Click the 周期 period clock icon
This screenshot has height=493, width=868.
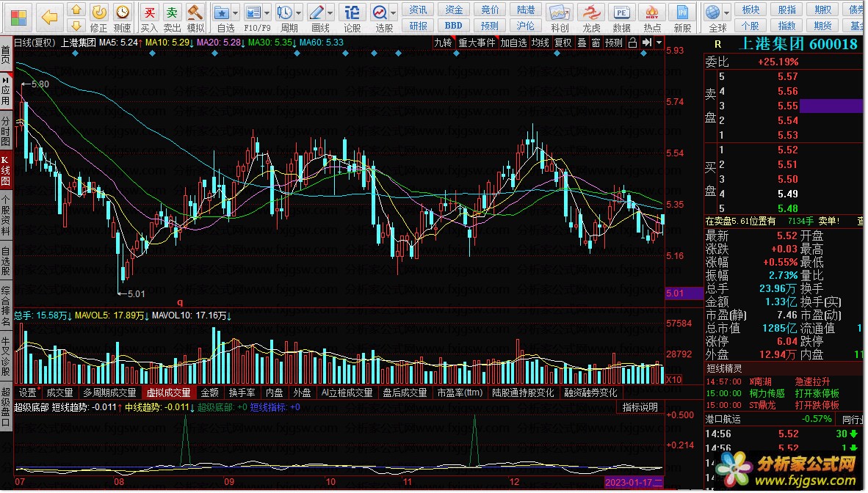[x=285, y=12]
